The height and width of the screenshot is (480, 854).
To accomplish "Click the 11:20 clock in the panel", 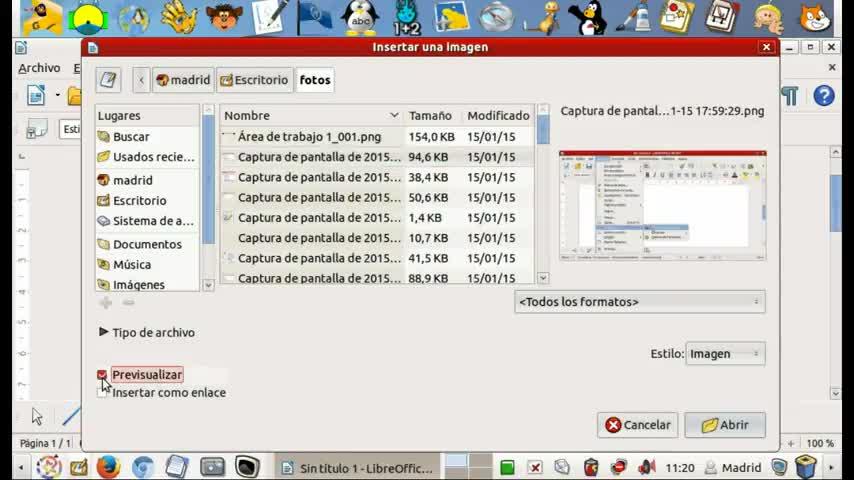I will (680, 467).
